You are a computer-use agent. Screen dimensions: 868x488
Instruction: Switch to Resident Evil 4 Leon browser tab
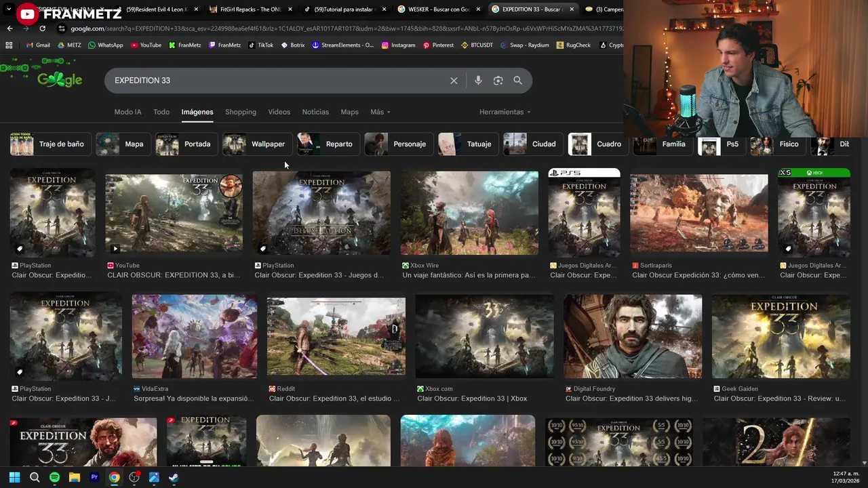pos(156,9)
